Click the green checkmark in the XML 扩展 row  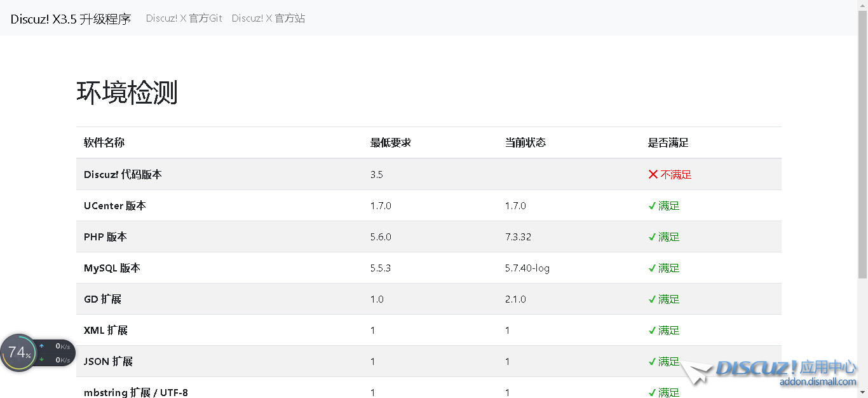click(652, 331)
